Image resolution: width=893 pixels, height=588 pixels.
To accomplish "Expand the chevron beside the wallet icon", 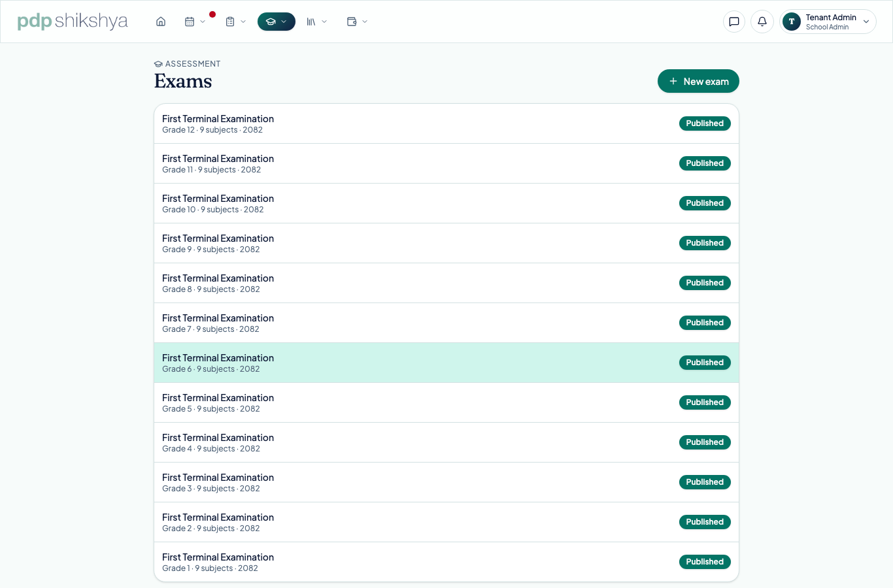I will click(365, 22).
